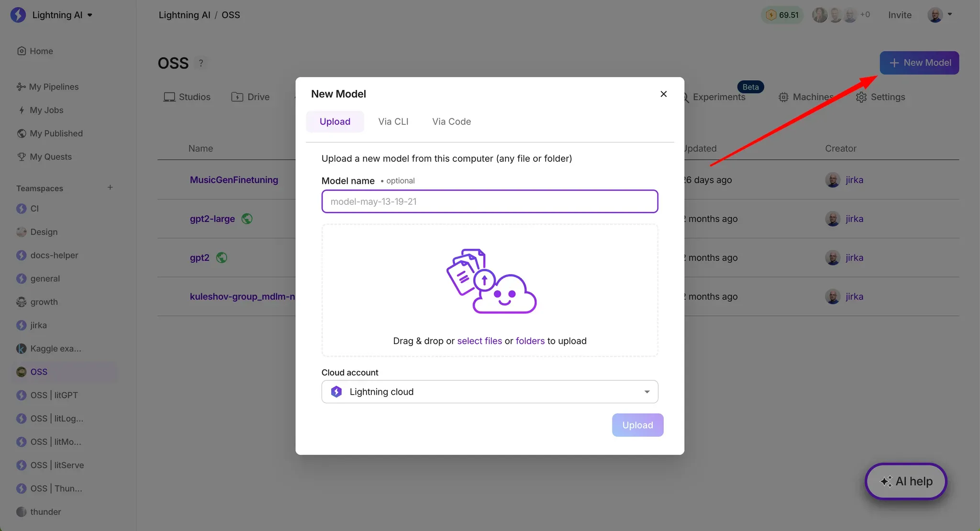Select the OSS | litLog... teamspace

[49, 419]
